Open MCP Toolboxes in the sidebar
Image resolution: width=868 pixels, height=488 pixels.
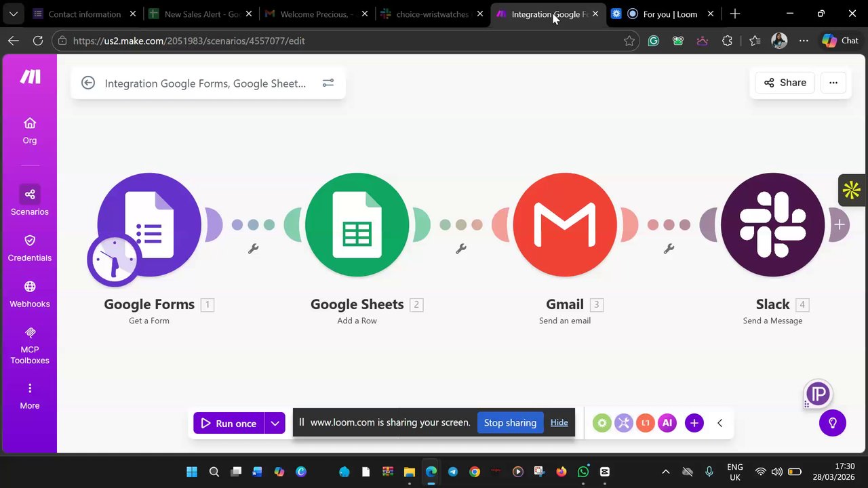30,346
